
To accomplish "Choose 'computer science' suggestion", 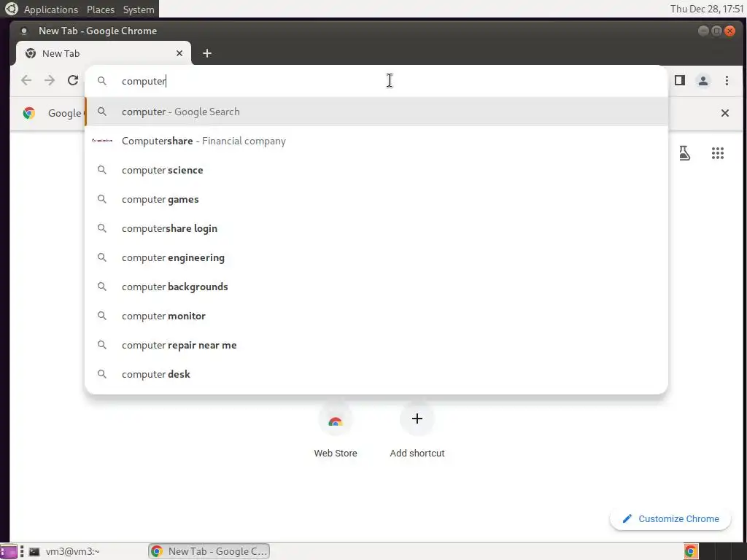I will tap(376, 170).
